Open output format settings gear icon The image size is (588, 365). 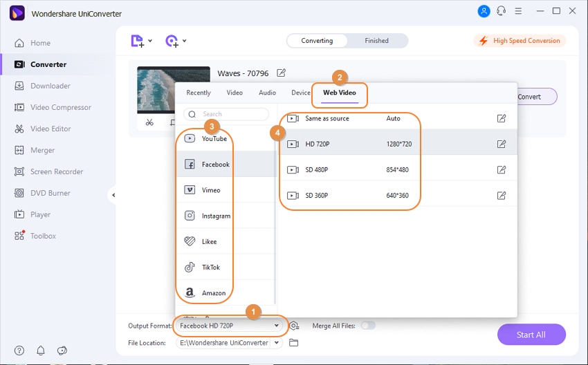pos(294,326)
